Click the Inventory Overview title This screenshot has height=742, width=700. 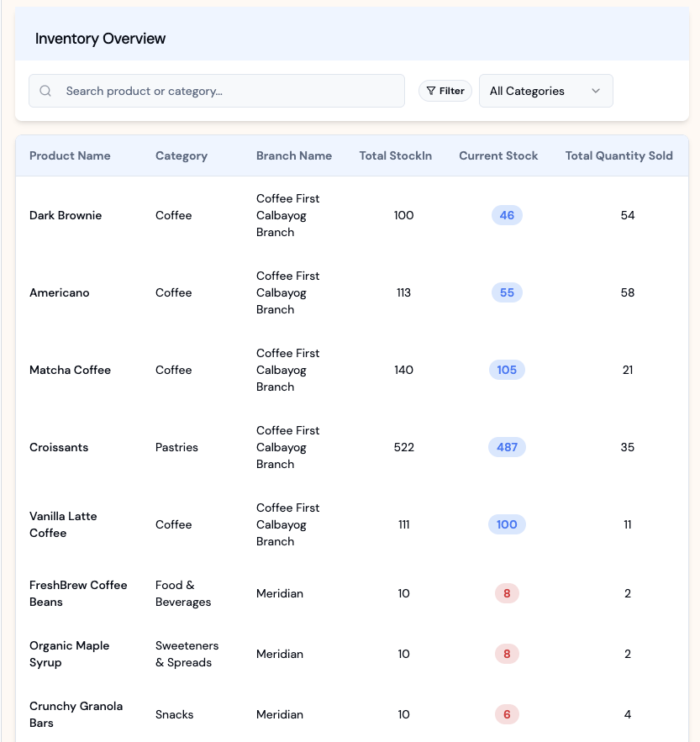(x=100, y=38)
